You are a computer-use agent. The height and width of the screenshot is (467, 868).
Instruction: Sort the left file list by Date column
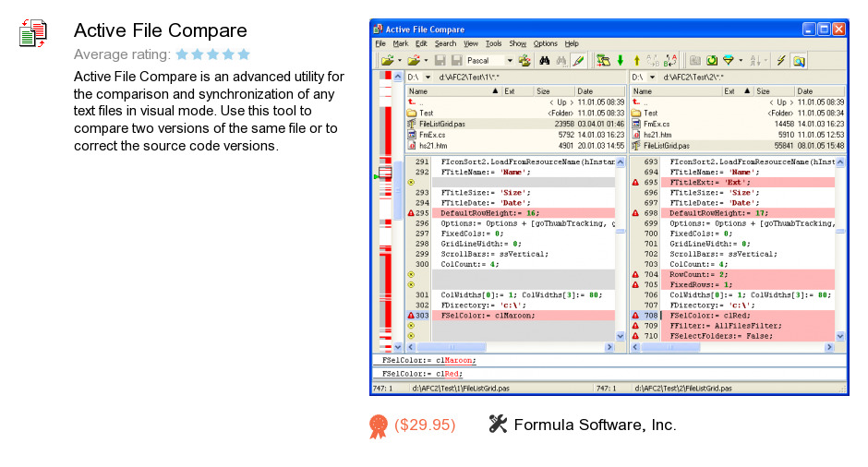(x=599, y=91)
